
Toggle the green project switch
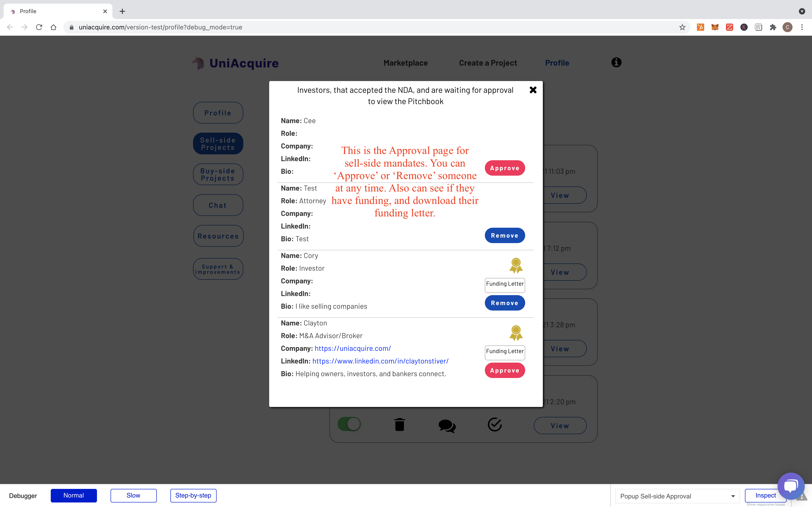[349, 424]
